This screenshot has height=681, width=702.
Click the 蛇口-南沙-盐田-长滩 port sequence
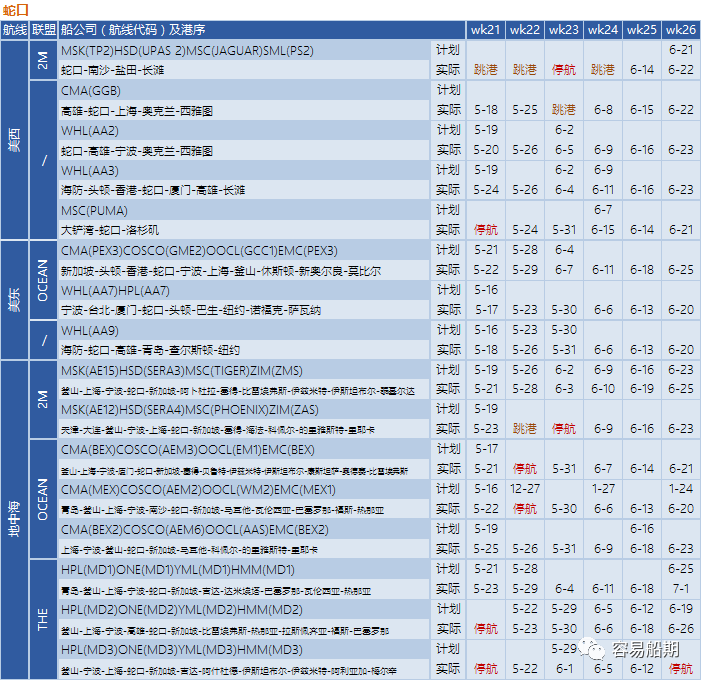(112, 70)
